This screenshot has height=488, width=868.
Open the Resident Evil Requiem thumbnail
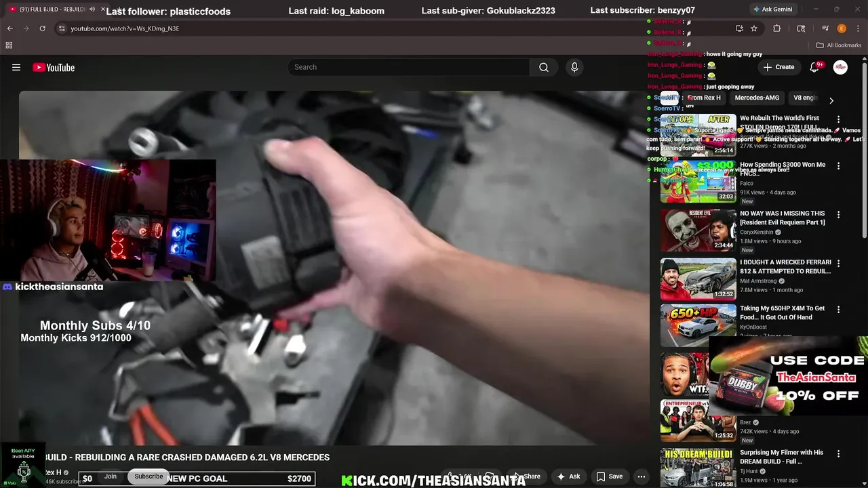point(698,230)
